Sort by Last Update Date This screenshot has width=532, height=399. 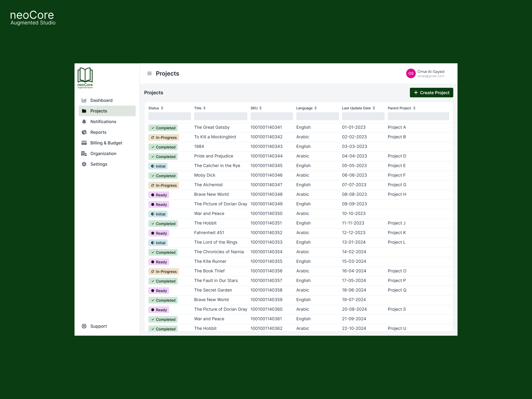point(374,108)
